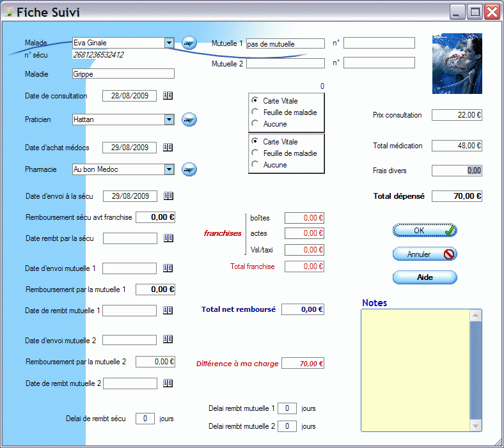Click the blue round button beside Malade

pos(189,43)
